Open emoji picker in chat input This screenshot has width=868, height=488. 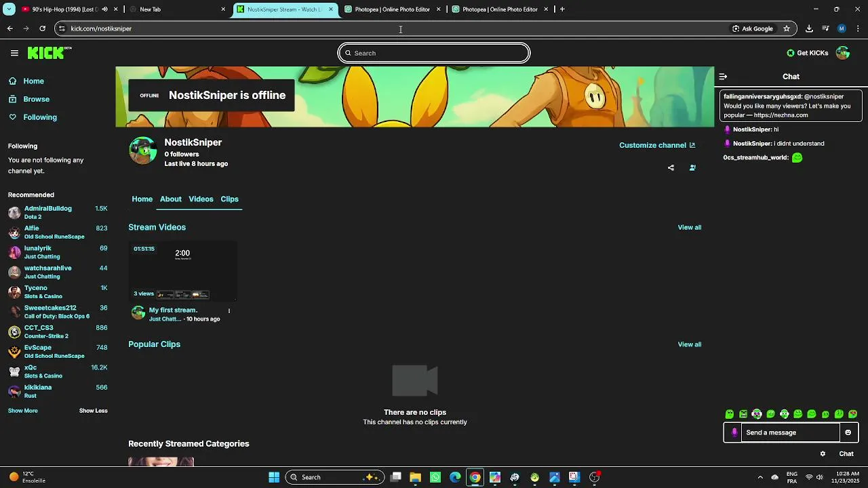848,432
